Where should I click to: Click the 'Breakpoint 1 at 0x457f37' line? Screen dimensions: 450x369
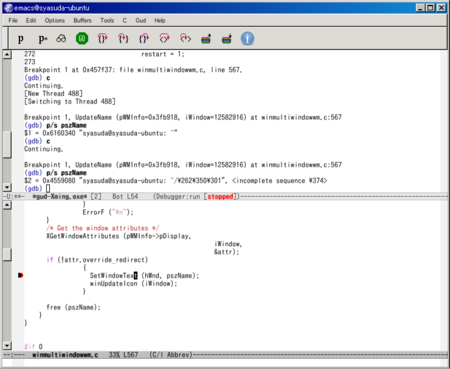tap(133, 70)
